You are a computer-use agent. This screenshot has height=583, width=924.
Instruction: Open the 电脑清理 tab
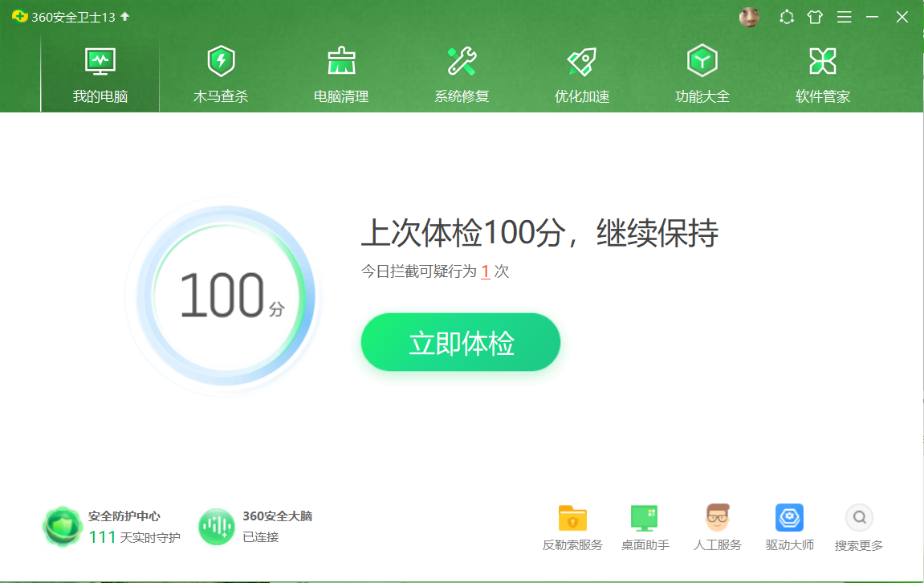(341, 74)
